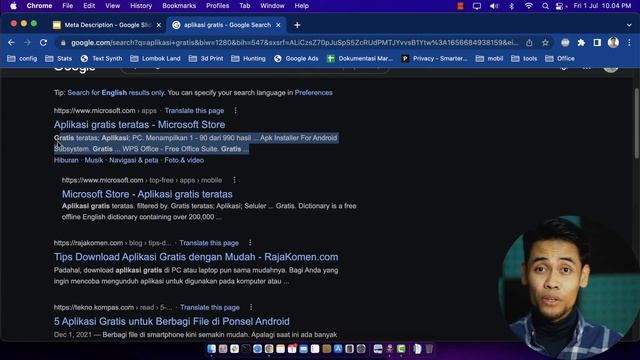This screenshot has width=640, height=360.
Task: Open Aplikasi gratis teratas - Microsoft Store result
Action: (139, 124)
